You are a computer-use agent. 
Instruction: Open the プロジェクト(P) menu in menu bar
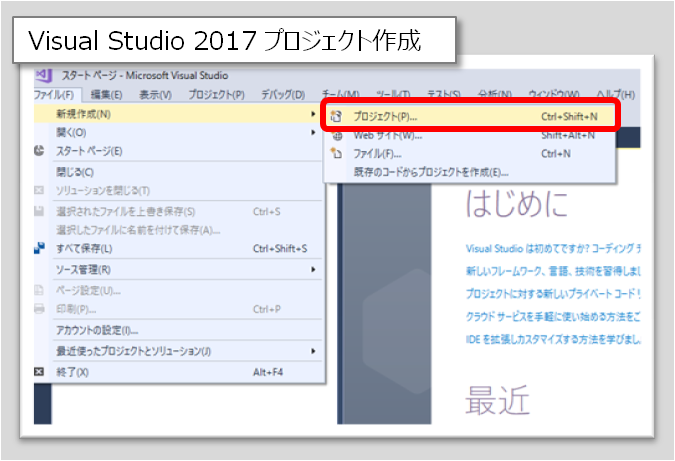217,94
